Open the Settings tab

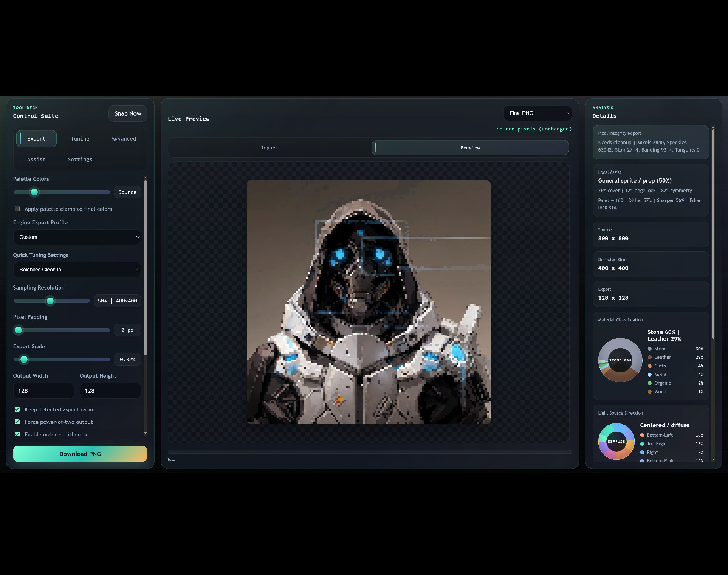[80, 159]
